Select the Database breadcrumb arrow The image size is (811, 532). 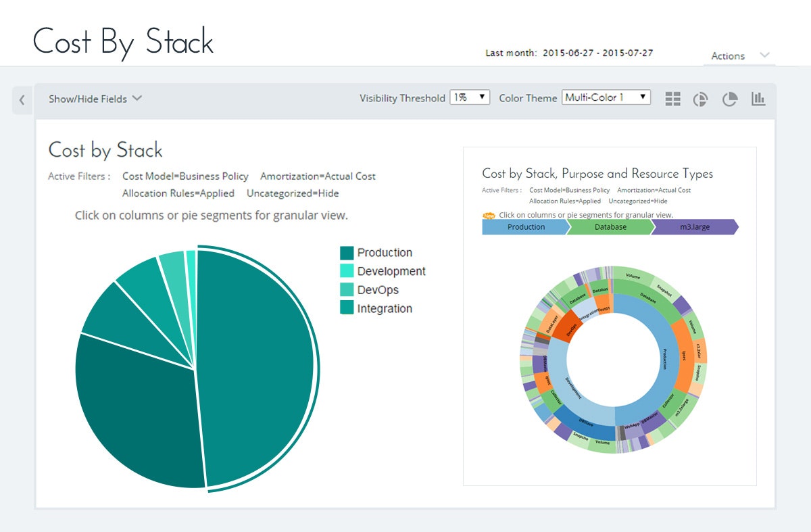[610, 227]
